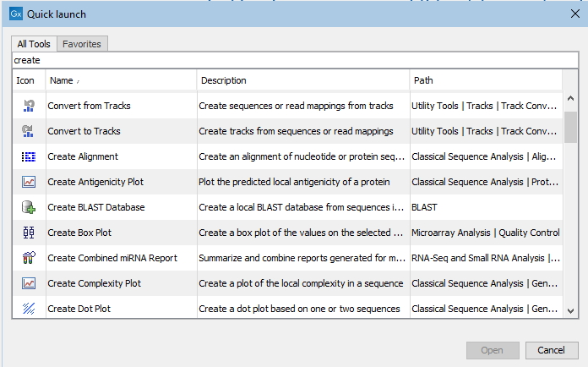The image size is (588, 367).
Task: Select the Create BLAST Database icon
Action: point(29,207)
